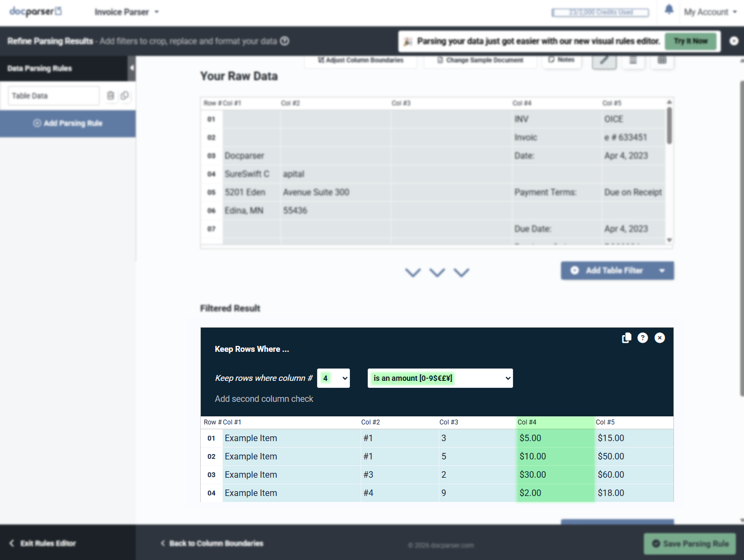Click the notifications bell icon

(x=669, y=10)
